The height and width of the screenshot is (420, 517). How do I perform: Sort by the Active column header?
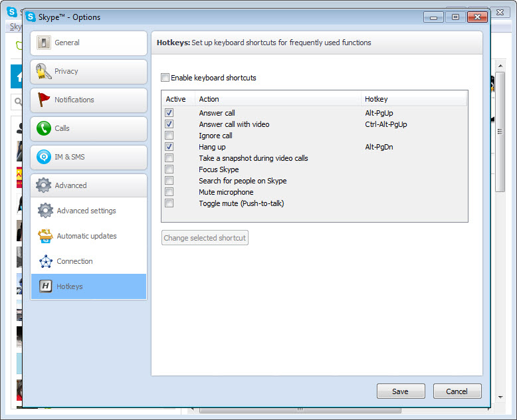[178, 99]
